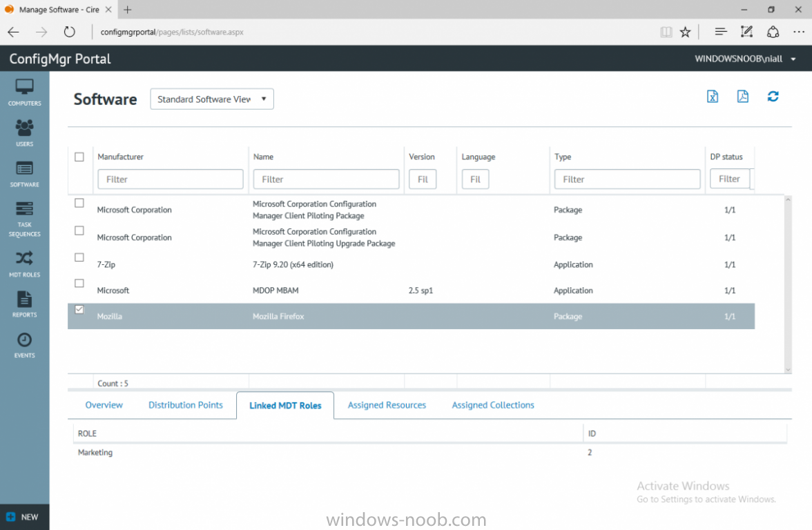Toggle the select-all checkbox in header
Screen dimensions: 812x530
(79, 157)
